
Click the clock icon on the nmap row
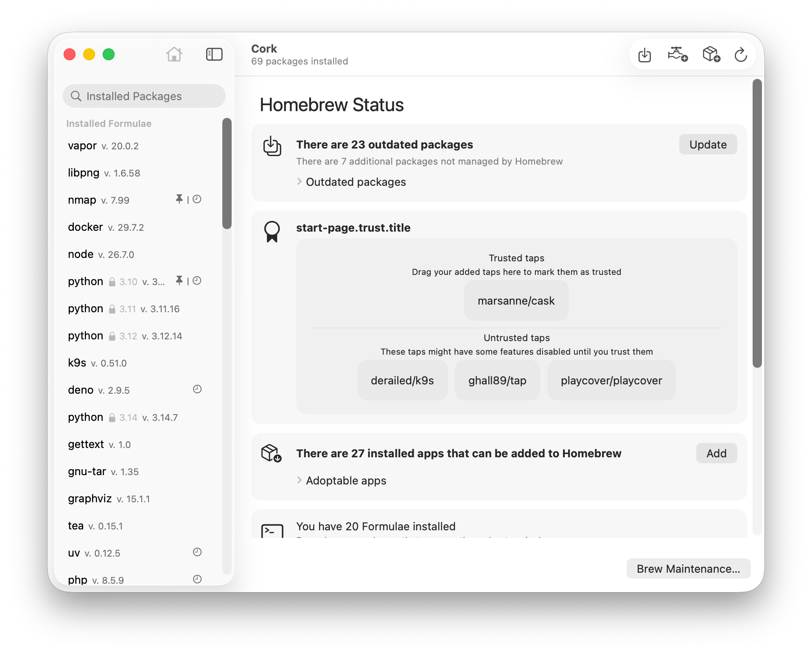pos(197,199)
